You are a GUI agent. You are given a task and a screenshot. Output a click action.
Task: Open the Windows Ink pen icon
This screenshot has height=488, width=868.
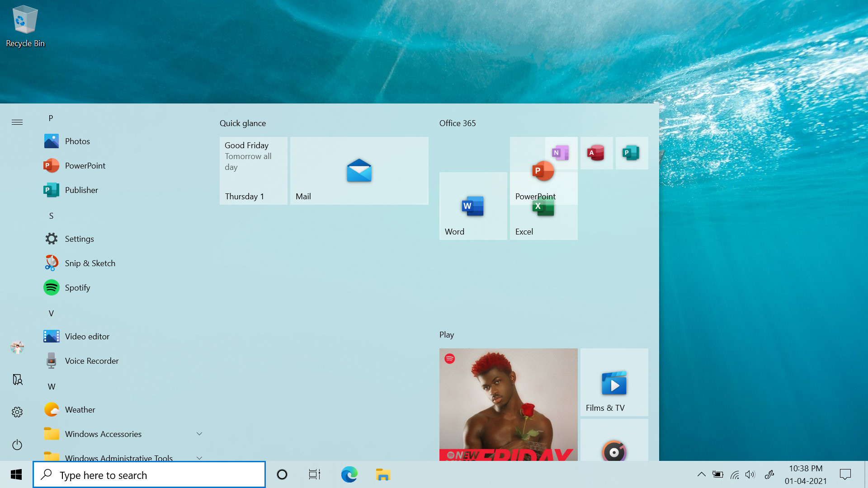769,474
